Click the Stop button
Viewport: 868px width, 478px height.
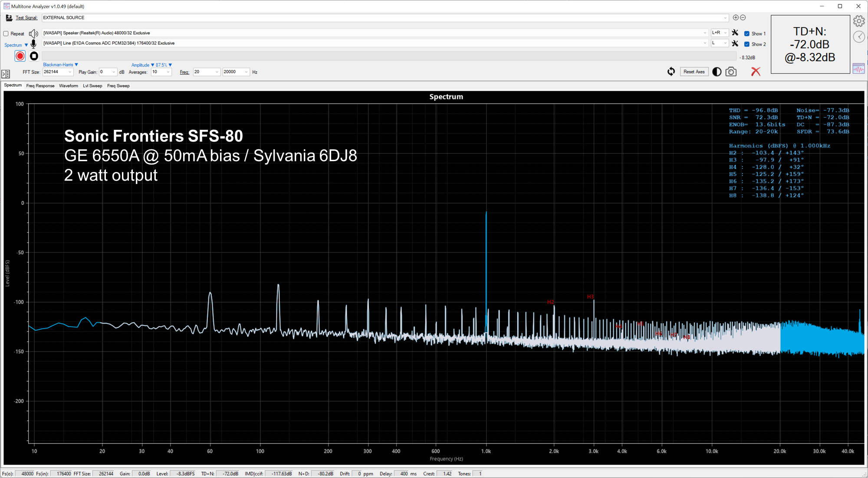(x=34, y=56)
